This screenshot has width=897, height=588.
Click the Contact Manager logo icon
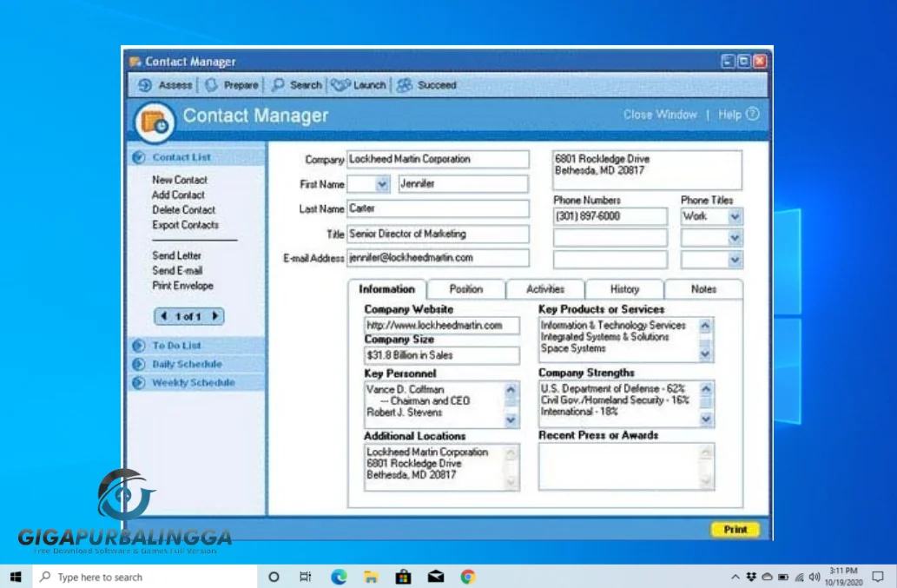(x=155, y=122)
